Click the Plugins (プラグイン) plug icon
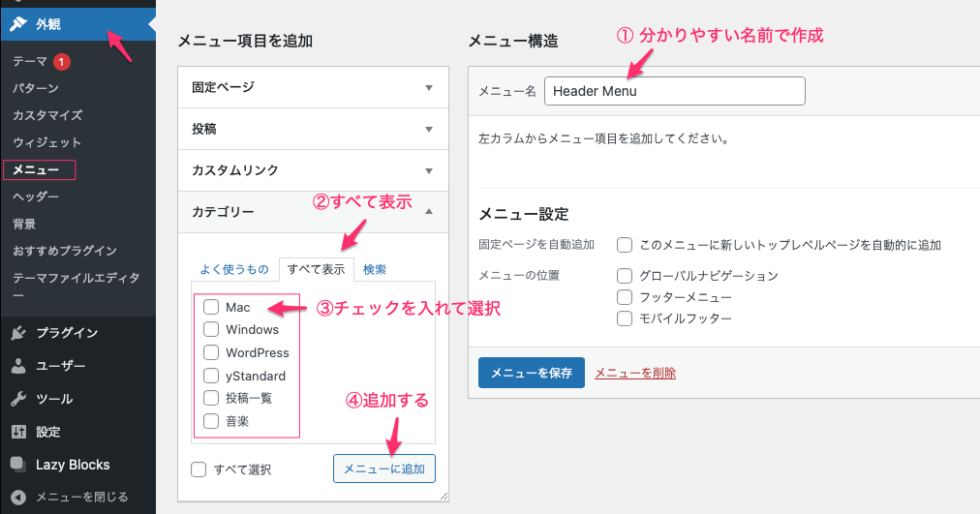 point(18,333)
